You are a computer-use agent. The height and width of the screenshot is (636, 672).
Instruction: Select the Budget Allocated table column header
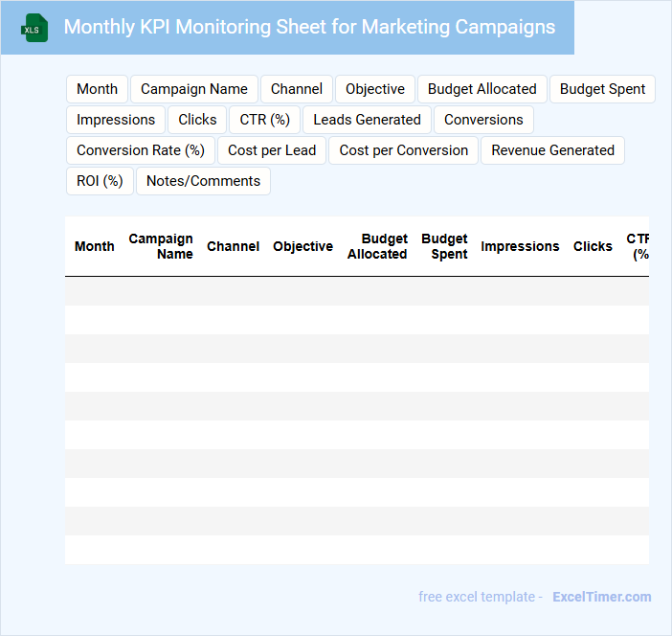click(377, 246)
